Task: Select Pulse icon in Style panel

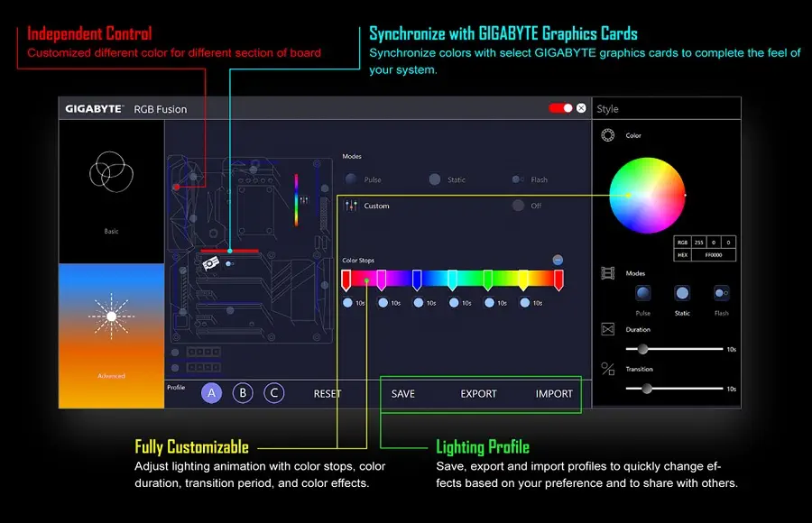Action: (642, 293)
